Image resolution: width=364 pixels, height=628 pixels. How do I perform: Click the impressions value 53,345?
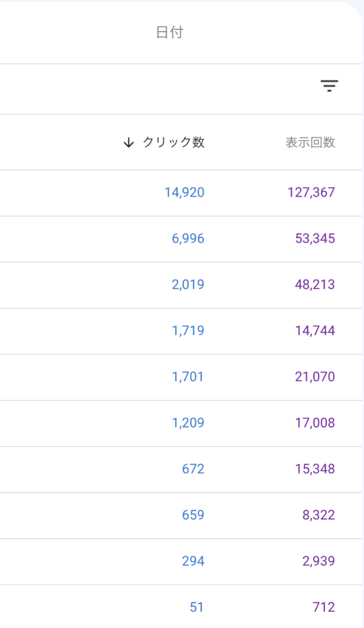(315, 238)
